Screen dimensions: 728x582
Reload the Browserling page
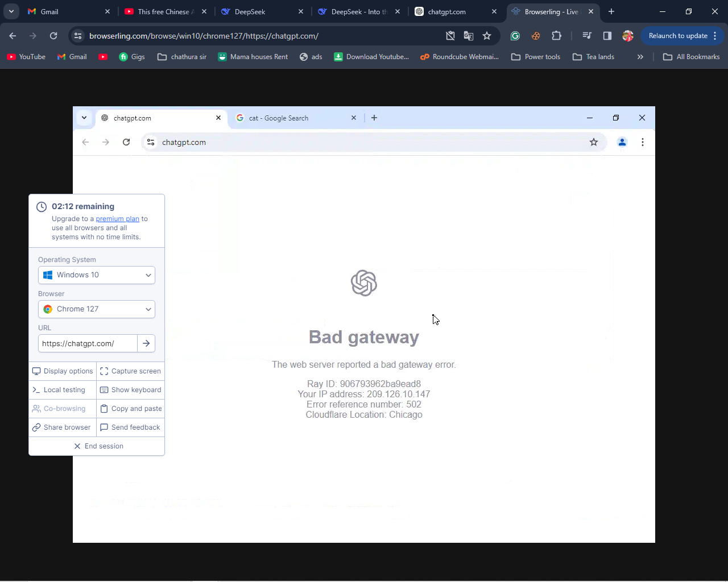(x=53, y=36)
